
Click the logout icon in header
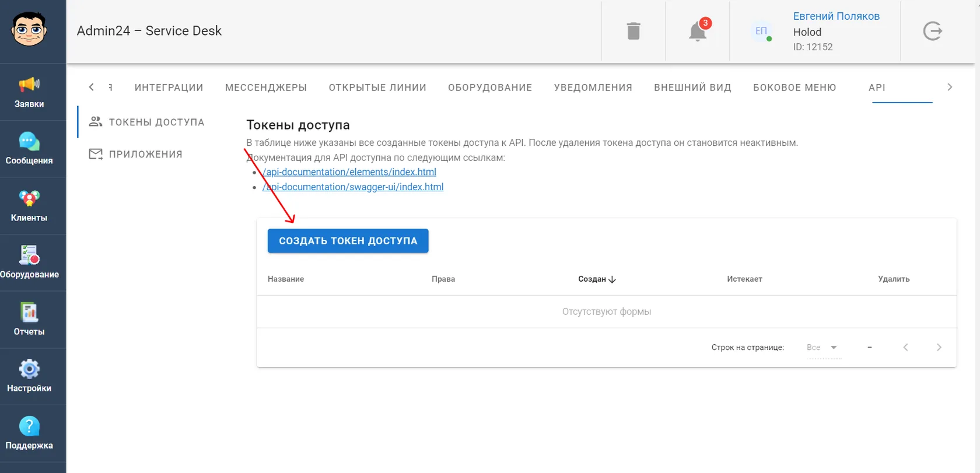point(933,31)
